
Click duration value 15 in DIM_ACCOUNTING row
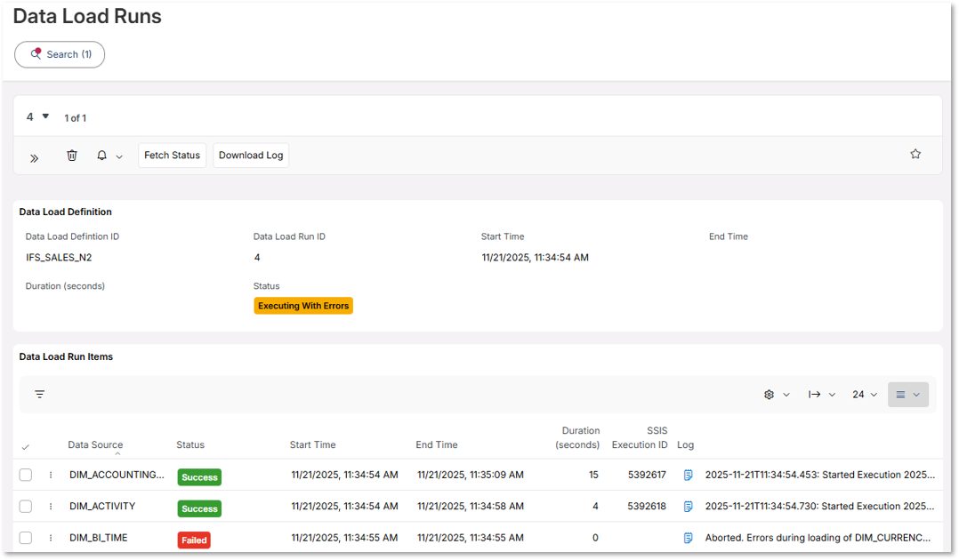[593, 475]
